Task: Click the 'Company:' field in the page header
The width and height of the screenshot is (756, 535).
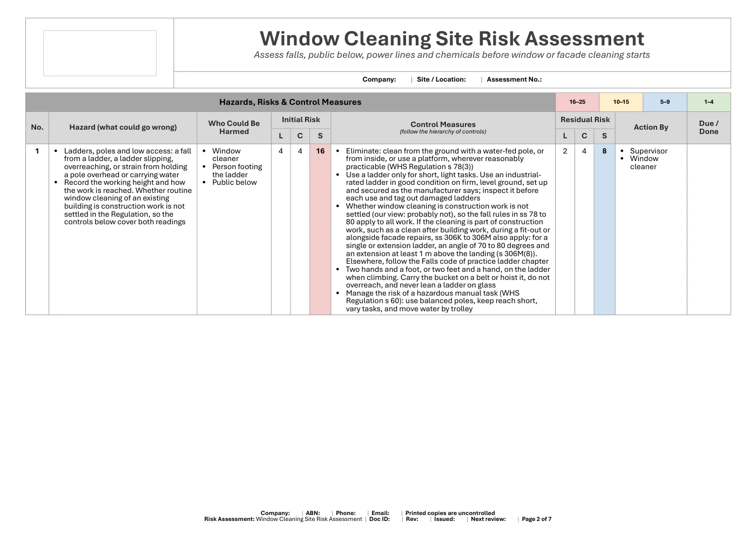Action: pos(379,79)
